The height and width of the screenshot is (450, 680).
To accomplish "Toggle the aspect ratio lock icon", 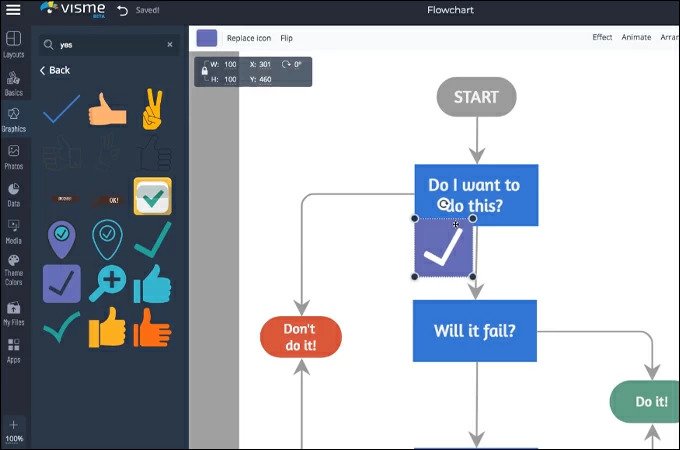I will (205, 71).
